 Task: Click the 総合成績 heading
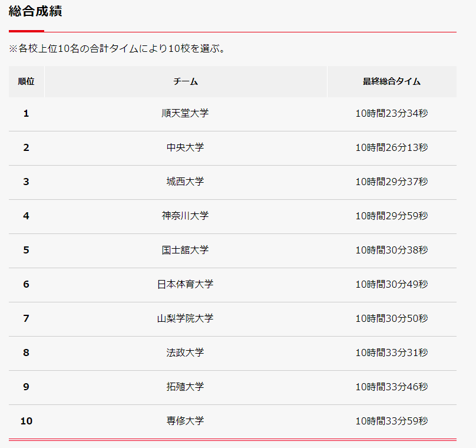click(35, 11)
